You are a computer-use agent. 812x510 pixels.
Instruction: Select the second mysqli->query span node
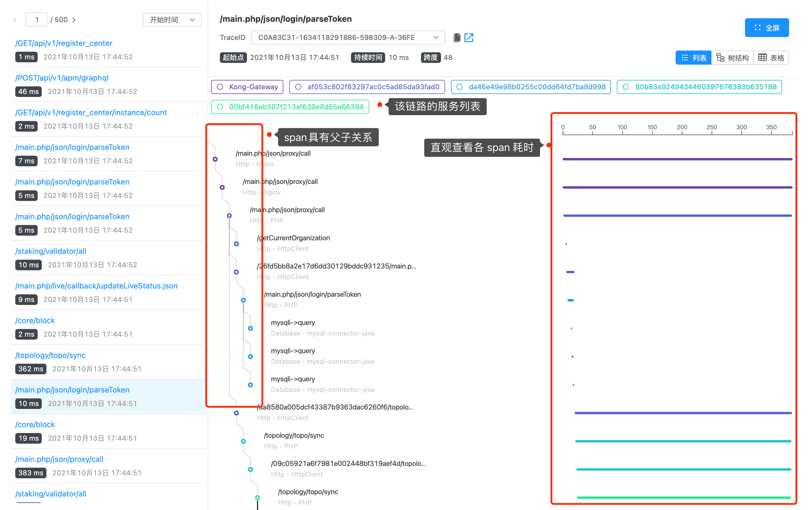pyautogui.click(x=250, y=357)
